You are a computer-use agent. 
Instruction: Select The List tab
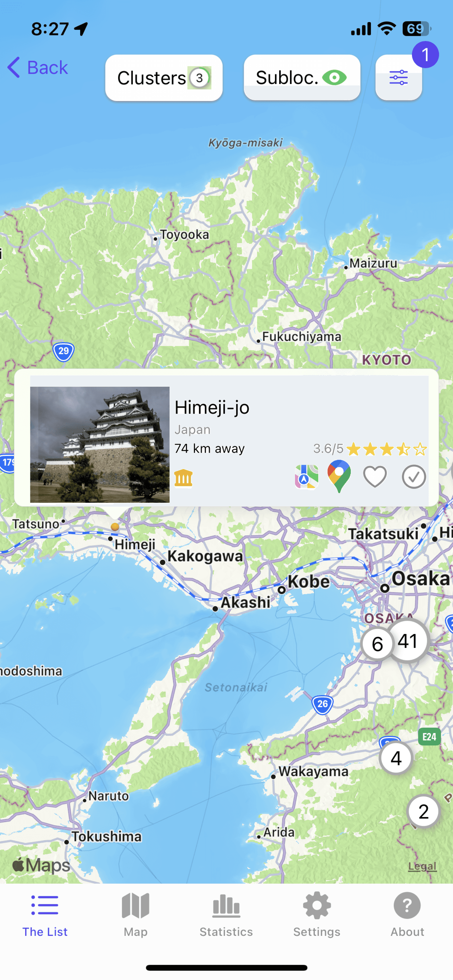[45, 915]
